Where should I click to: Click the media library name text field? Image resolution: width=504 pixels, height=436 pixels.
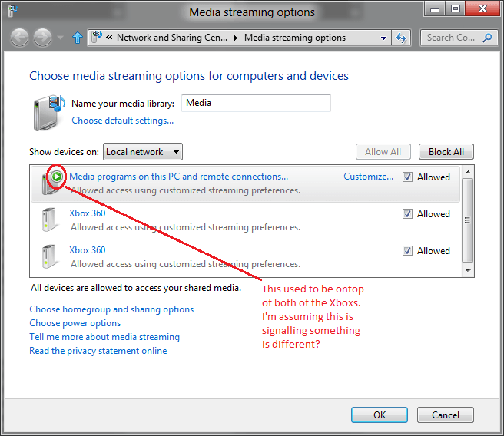coord(256,103)
